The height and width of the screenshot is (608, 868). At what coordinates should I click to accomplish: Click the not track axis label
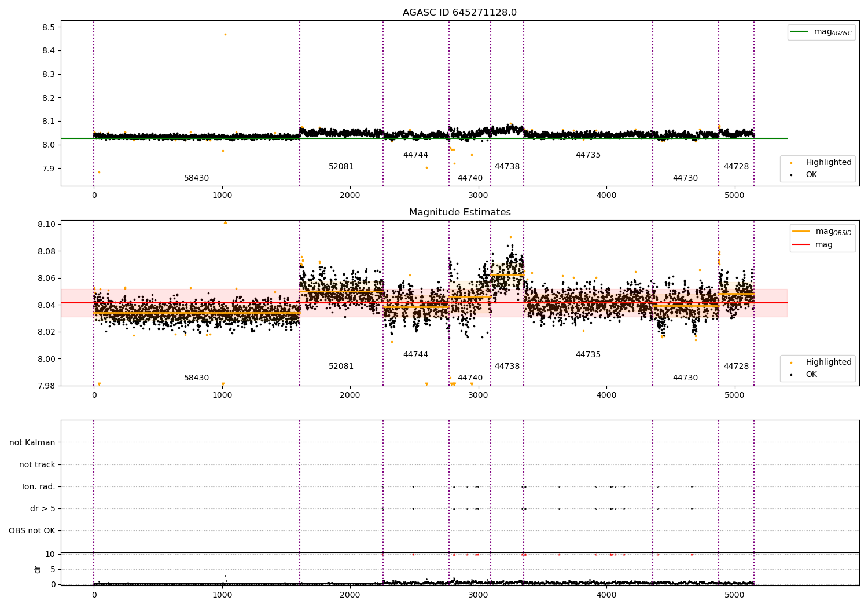(37, 464)
